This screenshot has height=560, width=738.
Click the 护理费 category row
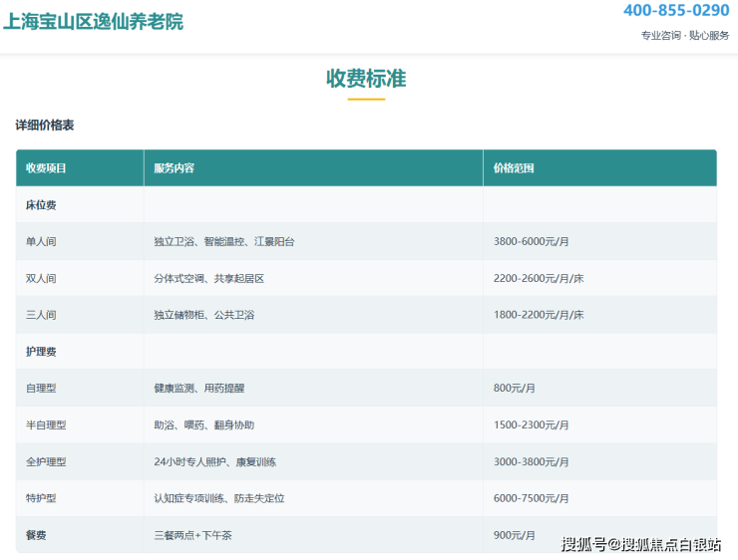click(x=41, y=352)
